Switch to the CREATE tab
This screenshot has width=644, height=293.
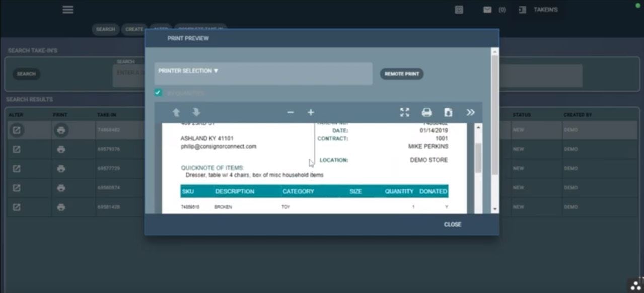tap(133, 29)
